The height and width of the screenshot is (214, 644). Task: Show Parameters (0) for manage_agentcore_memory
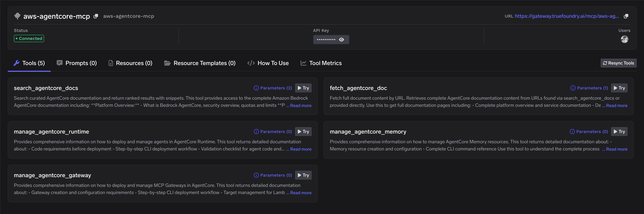[589, 132]
